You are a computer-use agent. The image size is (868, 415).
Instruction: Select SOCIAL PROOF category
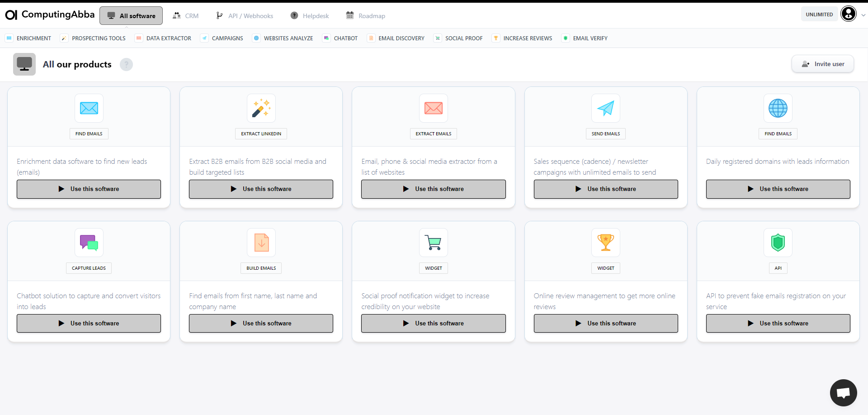click(x=458, y=38)
